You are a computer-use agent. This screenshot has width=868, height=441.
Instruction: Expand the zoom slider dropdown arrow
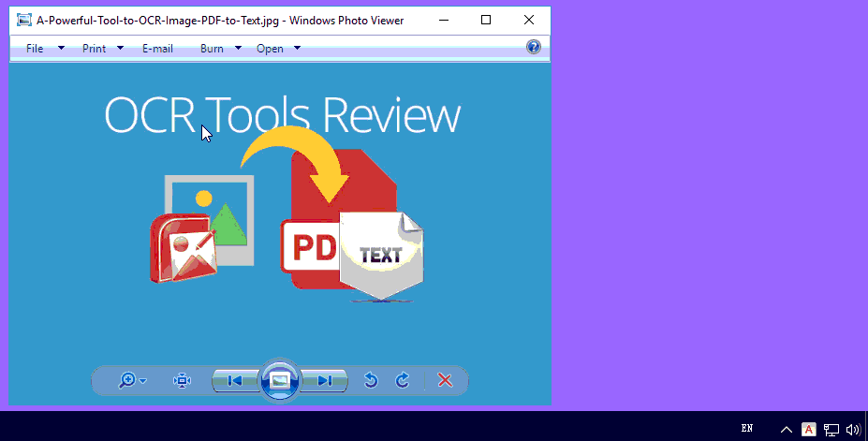[x=143, y=381]
